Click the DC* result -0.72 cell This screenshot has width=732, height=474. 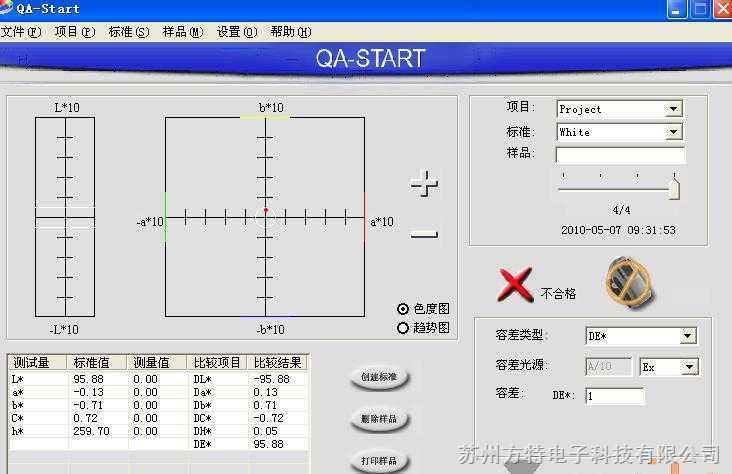[268, 418]
